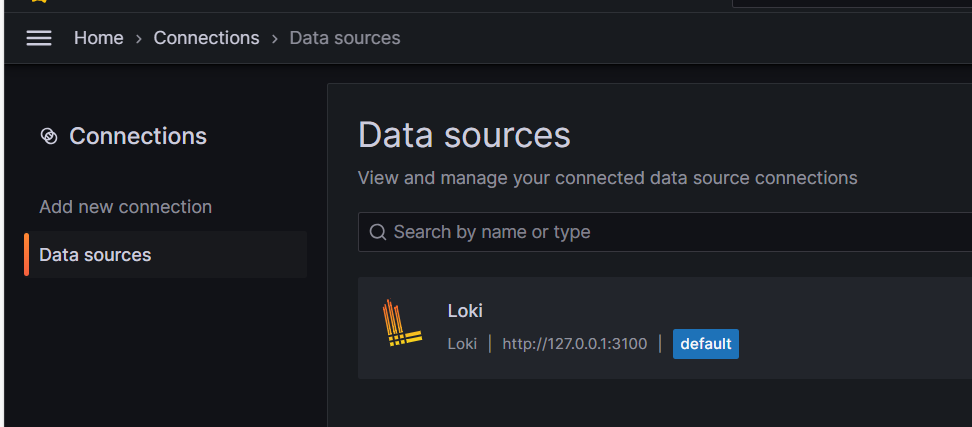
Task: Click the http://127.0.0.1:3100 URL text
Action: coord(574,344)
